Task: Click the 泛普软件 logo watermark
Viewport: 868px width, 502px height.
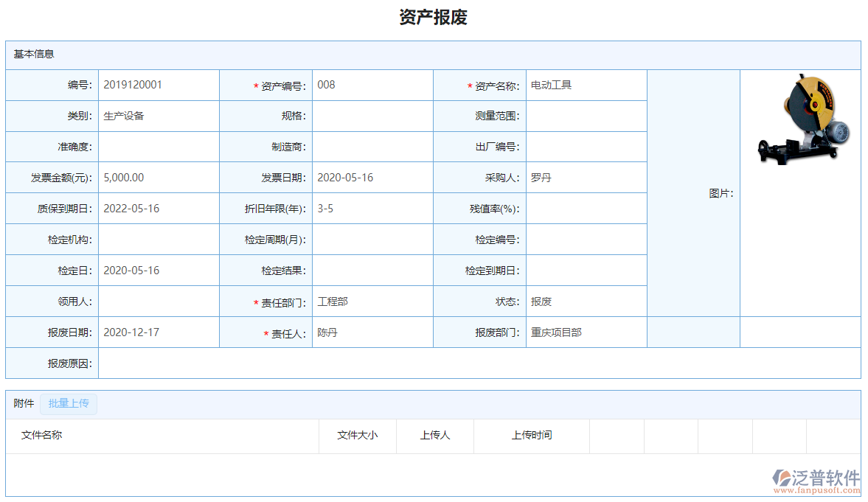Action: pyautogui.click(x=816, y=480)
